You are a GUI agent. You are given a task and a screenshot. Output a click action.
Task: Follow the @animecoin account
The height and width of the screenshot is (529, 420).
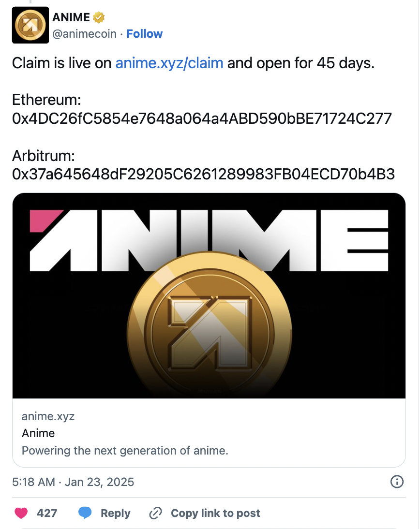tap(144, 34)
